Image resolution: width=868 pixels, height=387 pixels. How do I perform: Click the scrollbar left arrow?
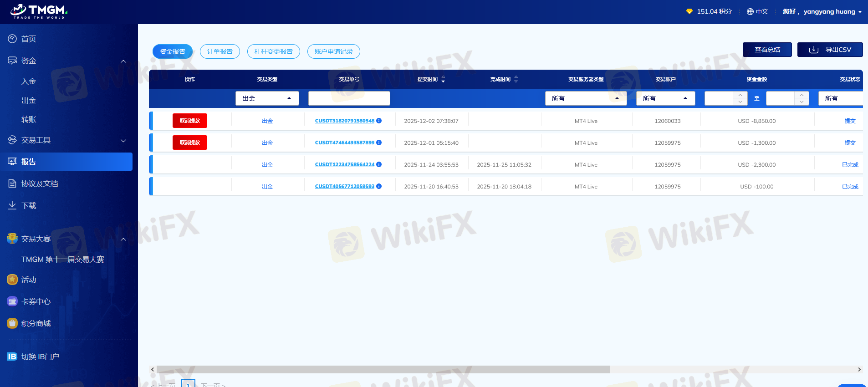[x=153, y=370]
